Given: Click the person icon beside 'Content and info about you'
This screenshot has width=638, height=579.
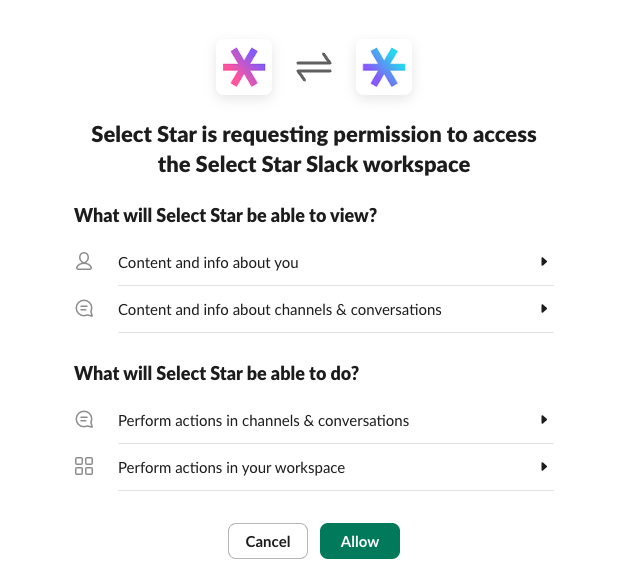Looking at the screenshot, I should tap(84, 262).
